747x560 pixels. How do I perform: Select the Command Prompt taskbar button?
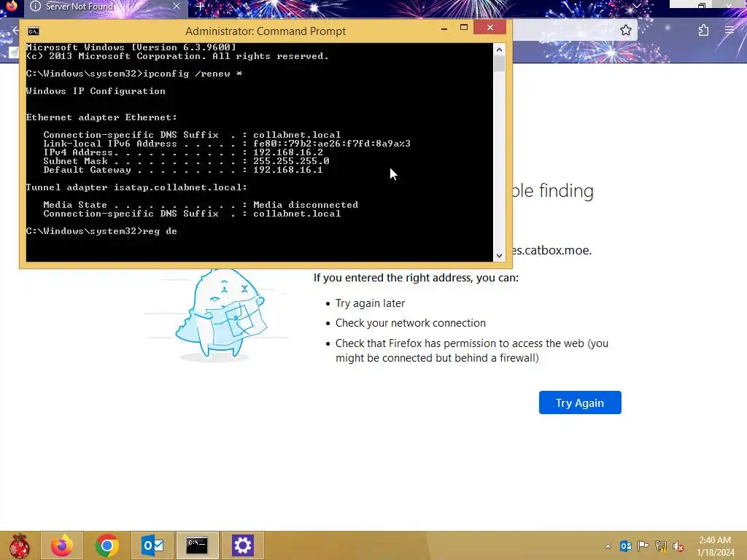[197, 545]
